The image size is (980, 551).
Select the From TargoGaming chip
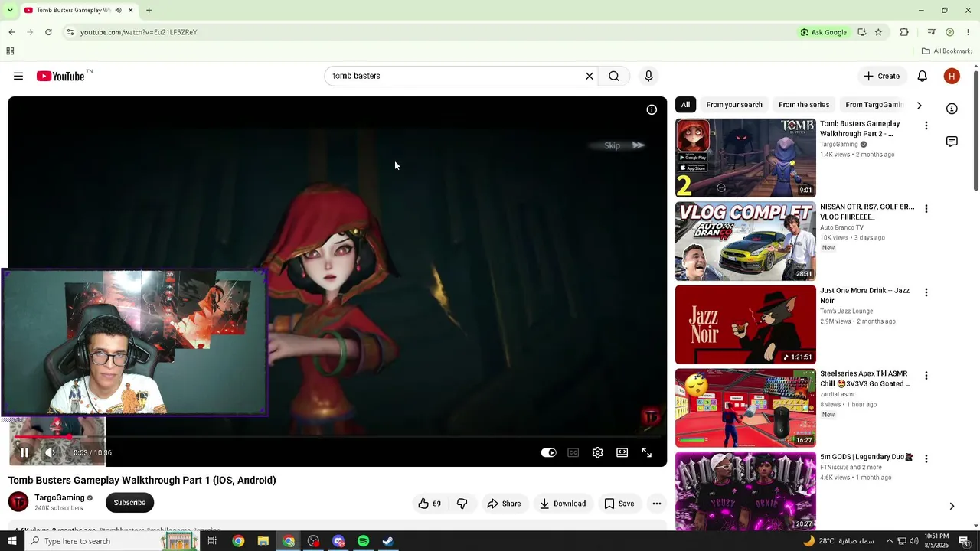click(874, 105)
